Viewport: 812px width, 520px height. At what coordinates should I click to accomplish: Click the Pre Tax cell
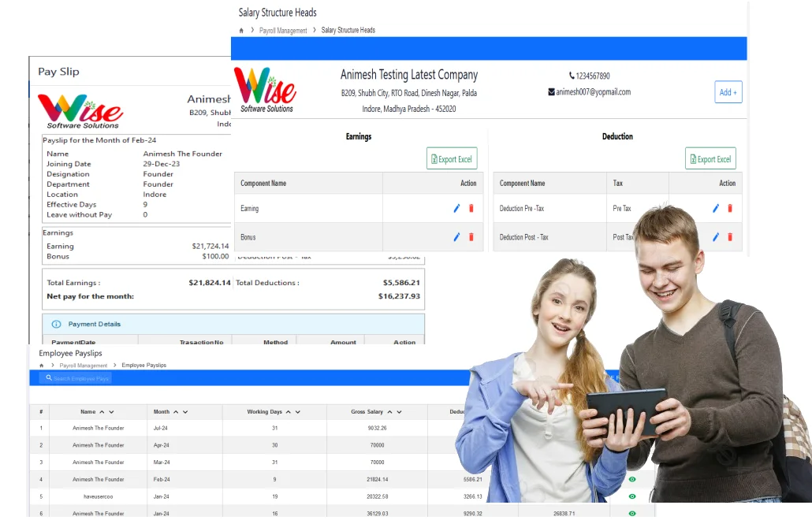(622, 209)
